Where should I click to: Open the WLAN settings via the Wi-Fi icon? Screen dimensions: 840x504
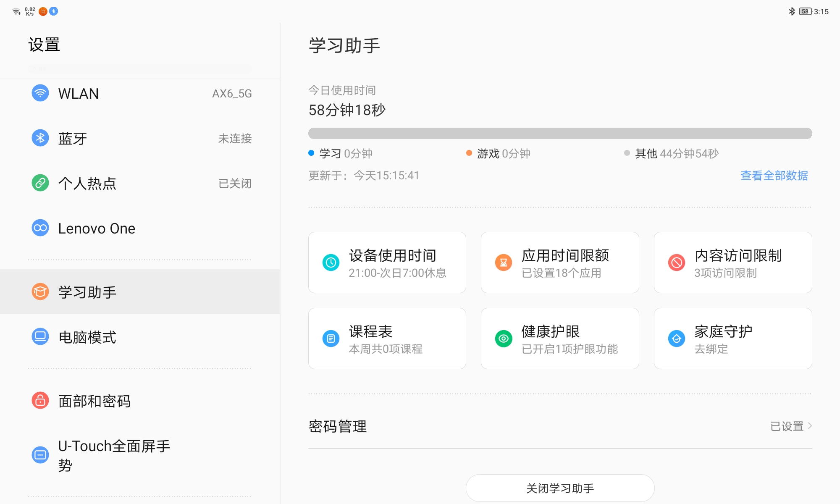point(40,93)
